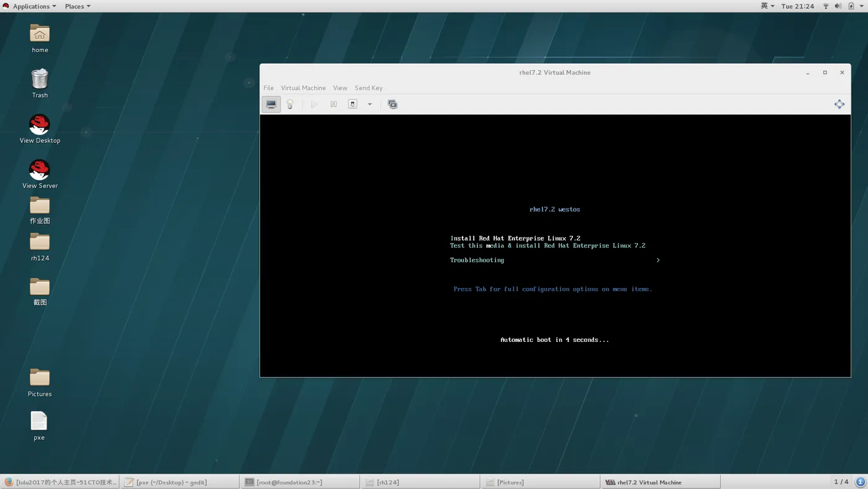868x489 pixels.
Task: Select the Troubleshooting boot entry
Action: [x=477, y=261]
